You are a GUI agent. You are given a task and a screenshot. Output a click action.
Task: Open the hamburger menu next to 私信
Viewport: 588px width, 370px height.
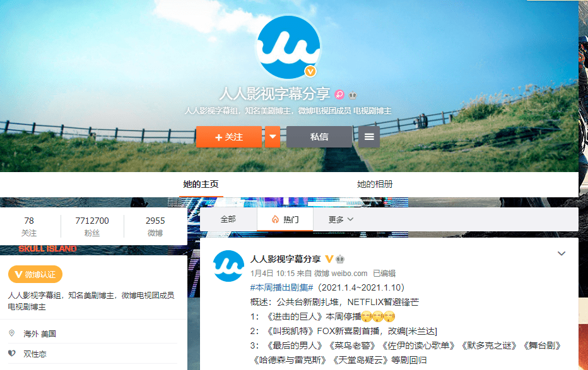point(369,137)
